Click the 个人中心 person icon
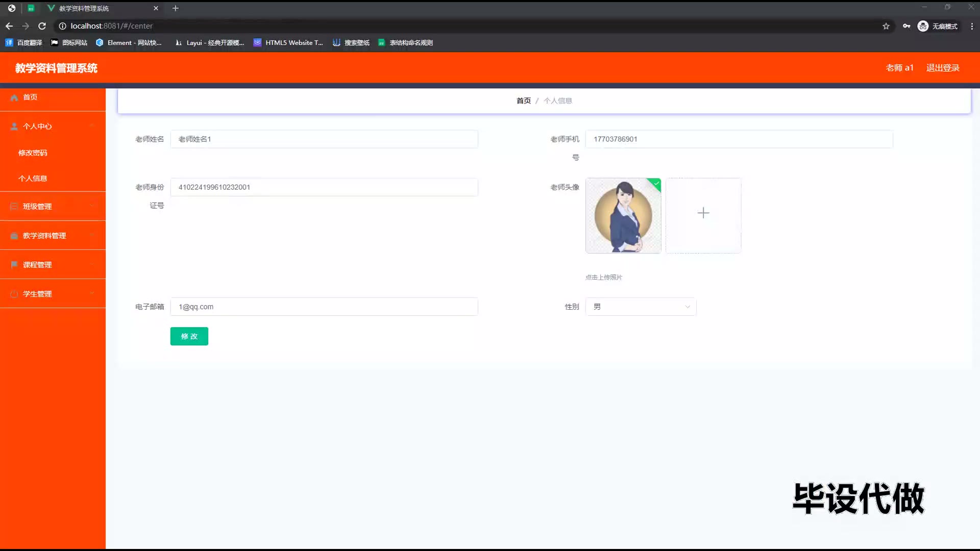Viewport: 980px width, 551px height. [14, 126]
